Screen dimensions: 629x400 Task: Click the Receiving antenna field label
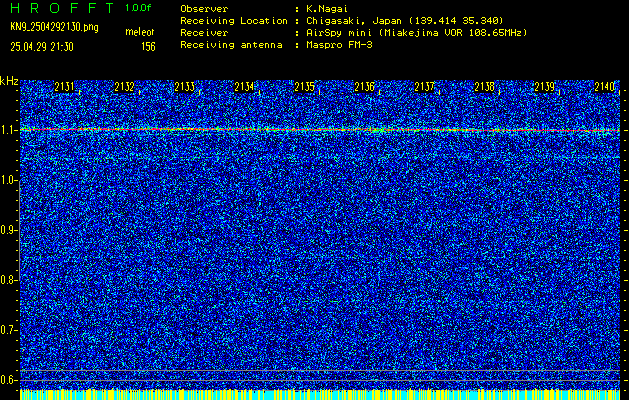click(x=231, y=45)
